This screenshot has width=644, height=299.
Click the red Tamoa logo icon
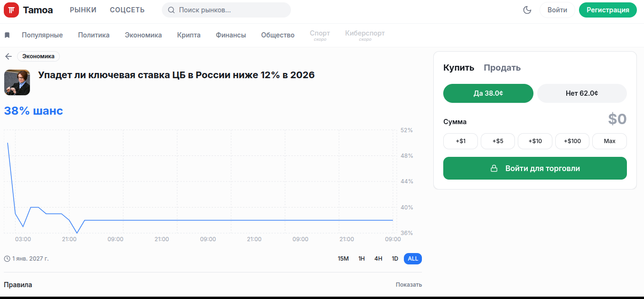coord(11,9)
